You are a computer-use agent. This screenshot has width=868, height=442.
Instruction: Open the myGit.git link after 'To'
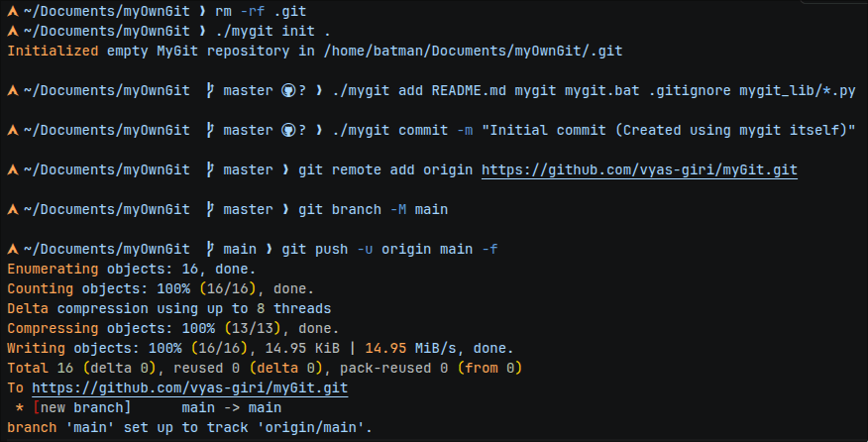tap(190, 387)
